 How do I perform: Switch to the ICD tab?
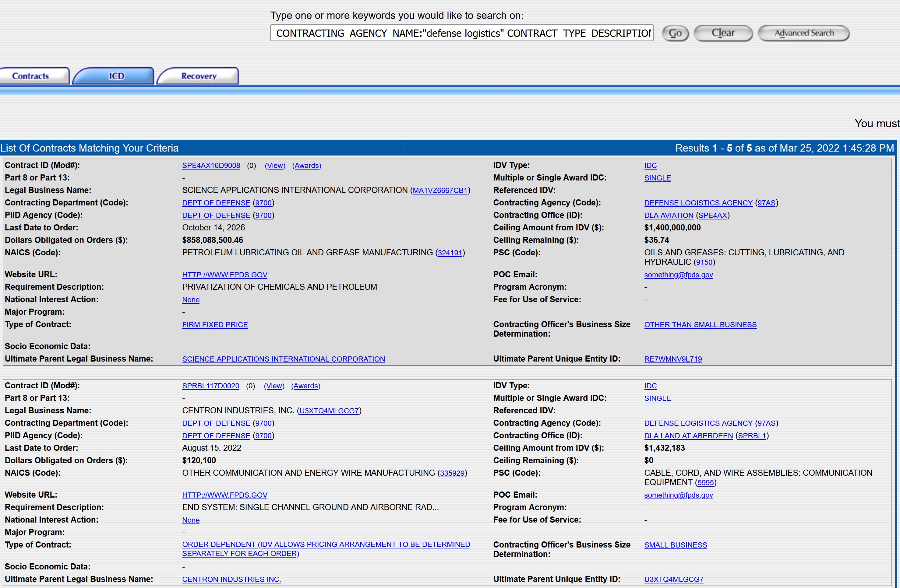tap(113, 76)
